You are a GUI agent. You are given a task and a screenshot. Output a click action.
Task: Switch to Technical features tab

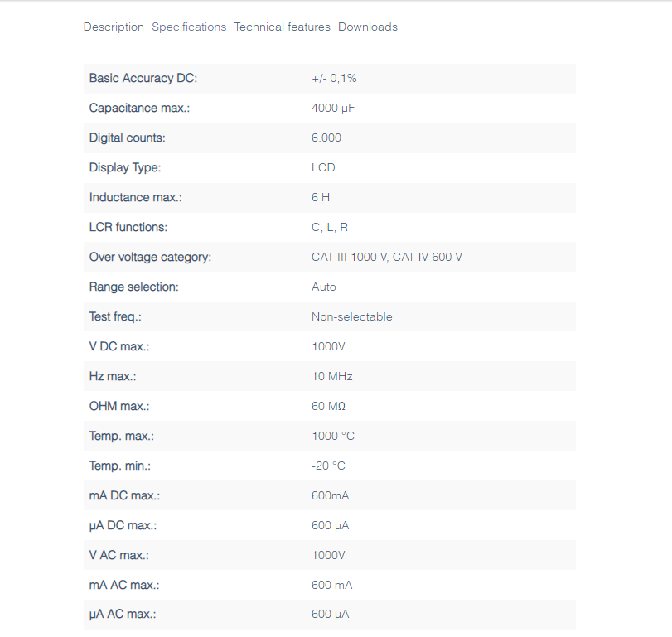pyautogui.click(x=282, y=27)
